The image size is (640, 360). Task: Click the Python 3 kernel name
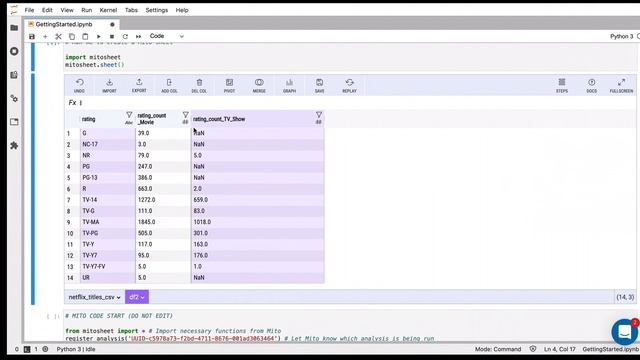621,36
